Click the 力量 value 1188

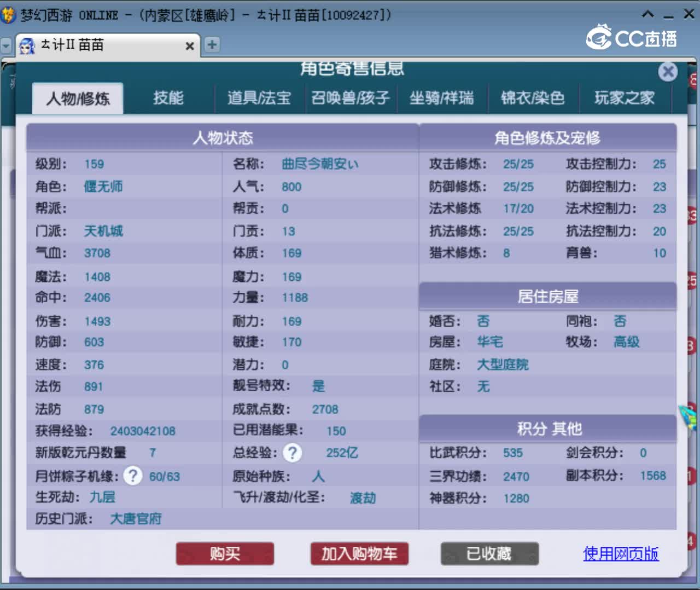[x=295, y=298]
